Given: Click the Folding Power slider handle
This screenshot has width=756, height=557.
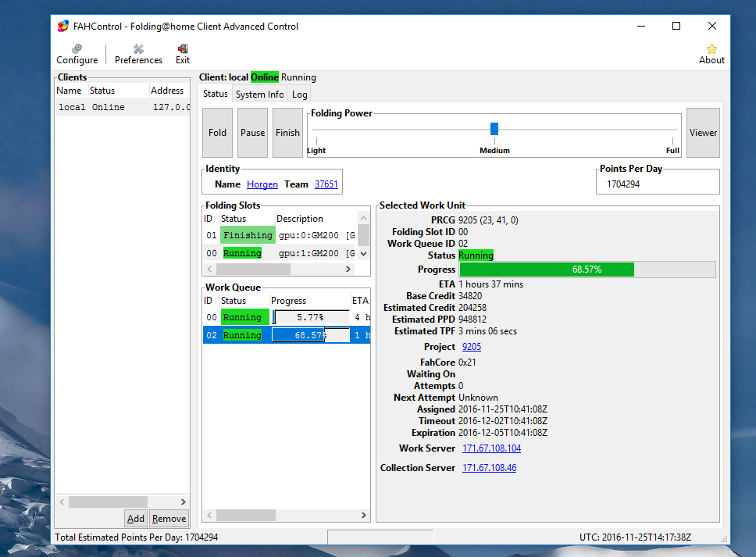Looking at the screenshot, I should click(x=494, y=129).
